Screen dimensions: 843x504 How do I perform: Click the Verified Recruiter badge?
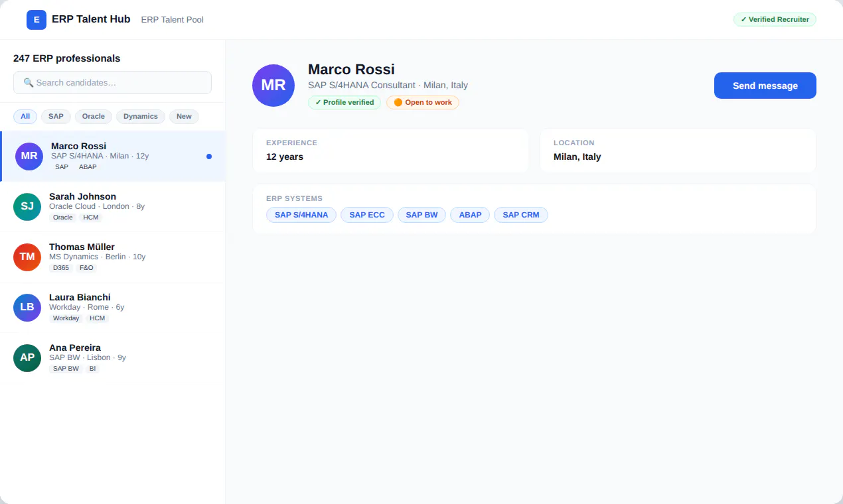(x=775, y=20)
